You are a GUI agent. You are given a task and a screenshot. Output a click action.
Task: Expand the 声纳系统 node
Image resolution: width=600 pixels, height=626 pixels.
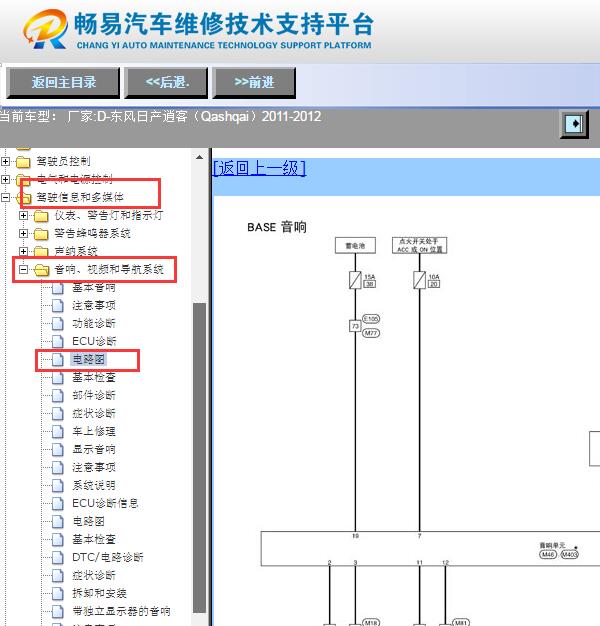click(x=24, y=252)
